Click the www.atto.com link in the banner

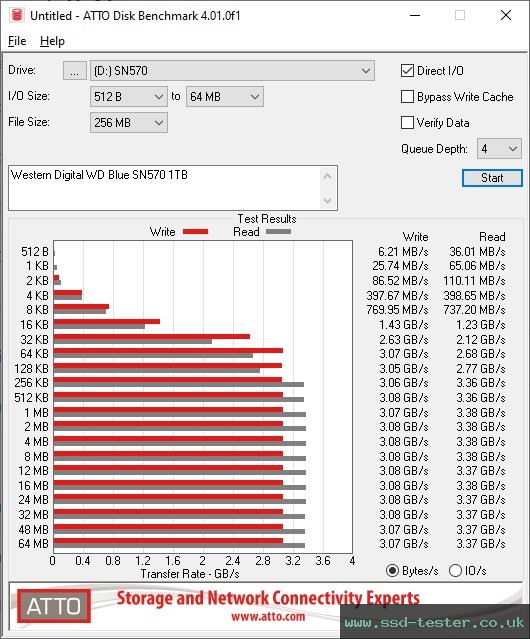(268, 617)
